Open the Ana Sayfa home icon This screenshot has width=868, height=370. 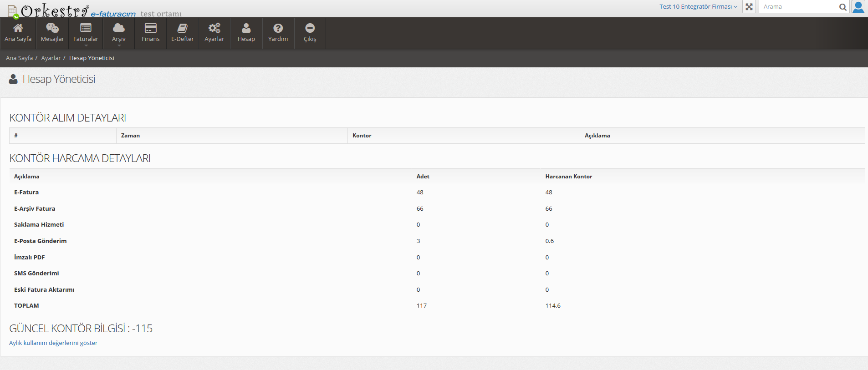click(x=18, y=28)
